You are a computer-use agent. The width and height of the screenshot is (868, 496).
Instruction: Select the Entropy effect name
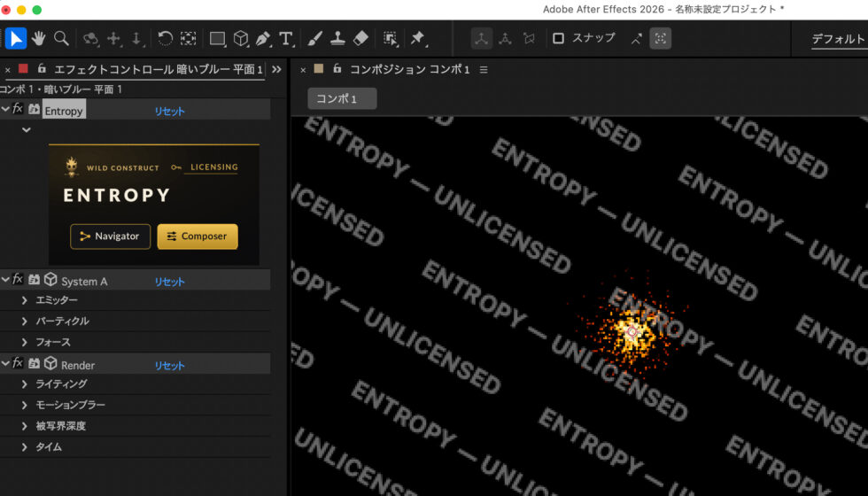[x=64, y=111]
